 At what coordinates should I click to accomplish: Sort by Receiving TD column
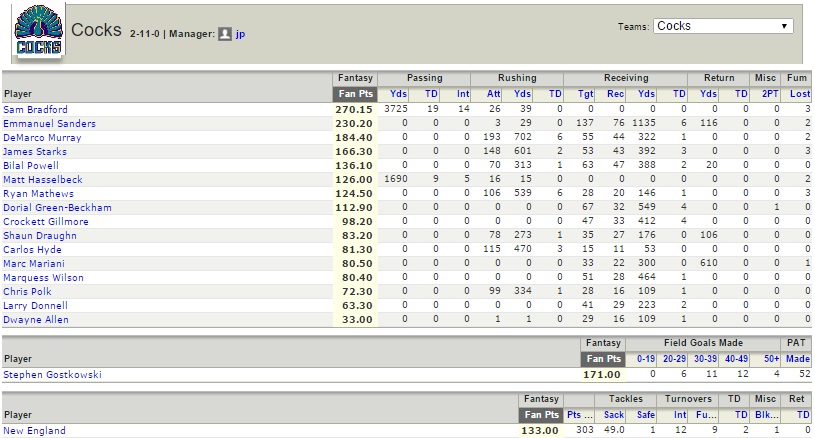(679, 94)
